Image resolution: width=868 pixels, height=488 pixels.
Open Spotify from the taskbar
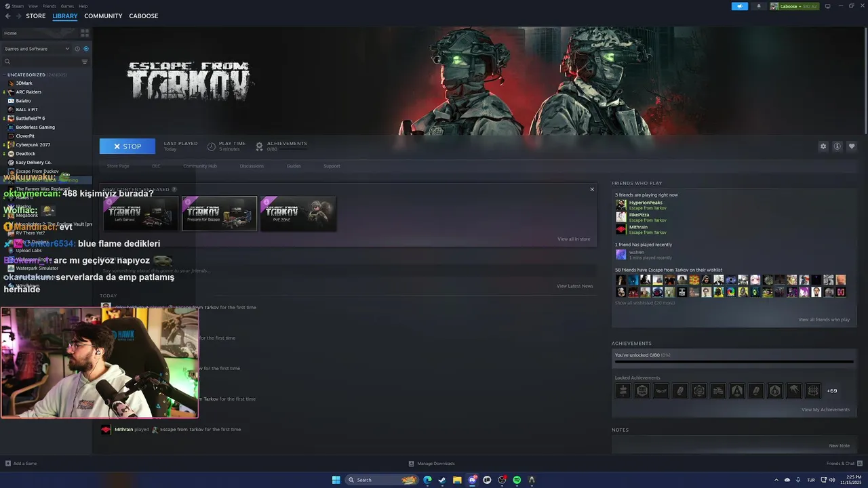[517, 480]
